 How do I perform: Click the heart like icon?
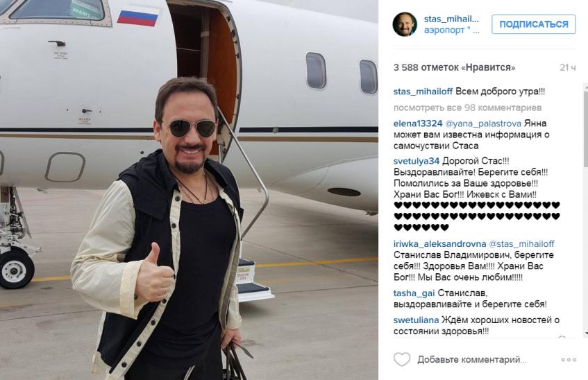402,359
